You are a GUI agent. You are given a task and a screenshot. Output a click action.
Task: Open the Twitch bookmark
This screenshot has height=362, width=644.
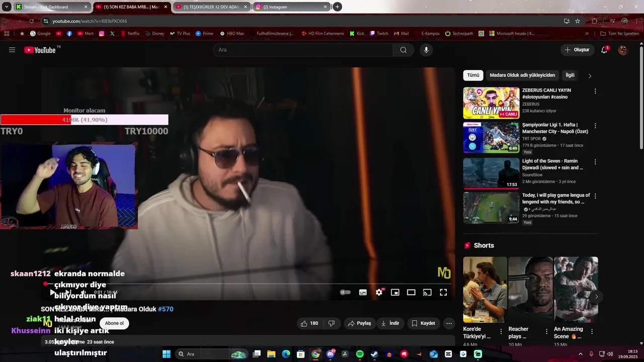[x=379, y=34]
